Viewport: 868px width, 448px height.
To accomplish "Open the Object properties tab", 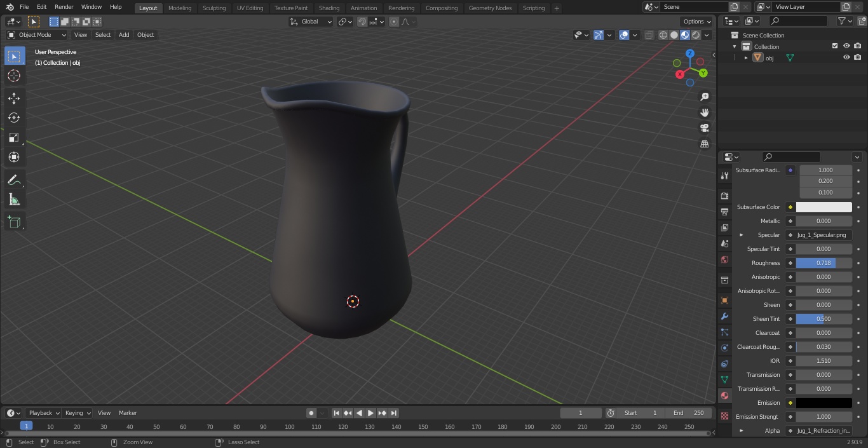I will coord(724,300).
